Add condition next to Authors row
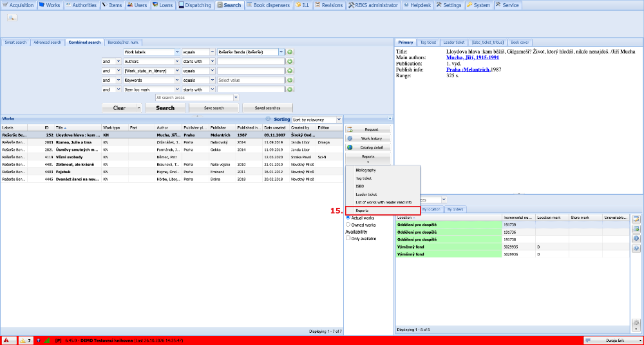 290,62
